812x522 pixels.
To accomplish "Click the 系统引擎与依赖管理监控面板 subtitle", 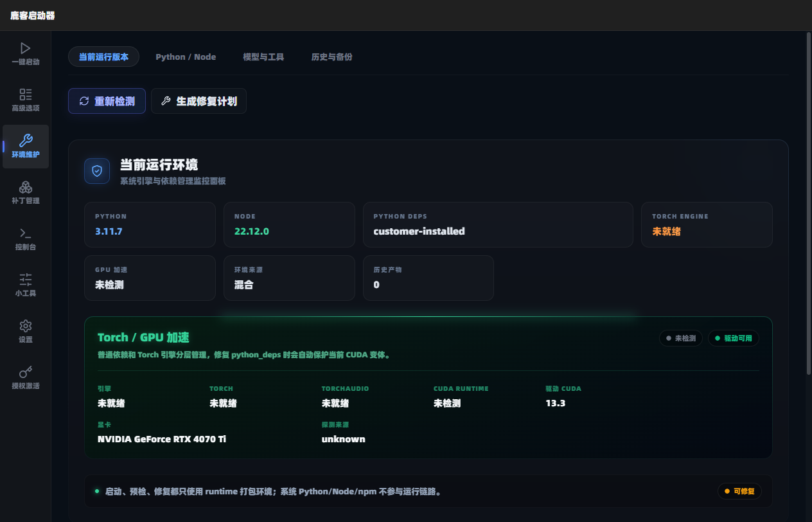I will click(x=173, y=181).
